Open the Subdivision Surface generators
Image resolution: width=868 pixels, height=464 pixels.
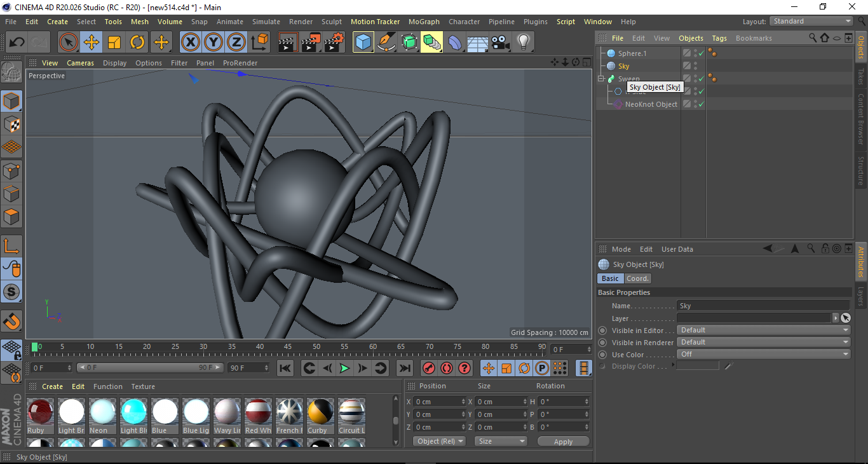pos(409,43)
